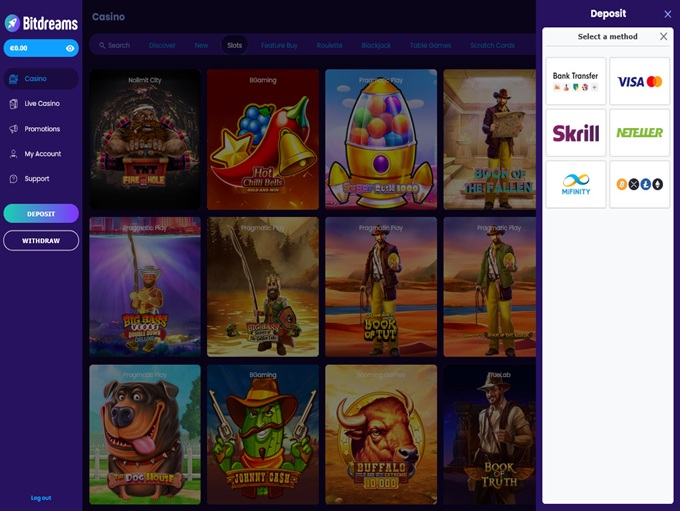Open the Feature Buy tab
The width and height of the screenshot is (680, 511).
[x=279, y=45]
